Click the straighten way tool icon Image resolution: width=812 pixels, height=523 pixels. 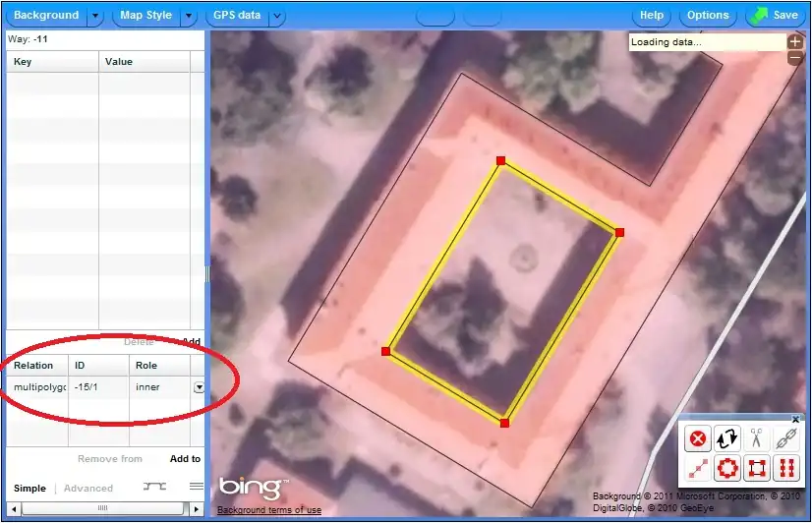(x=698, y=467)
